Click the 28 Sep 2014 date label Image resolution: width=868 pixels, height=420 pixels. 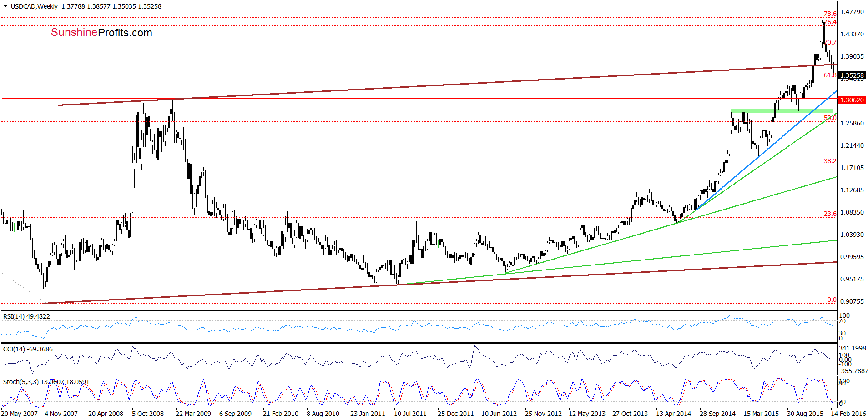[717, 414]
